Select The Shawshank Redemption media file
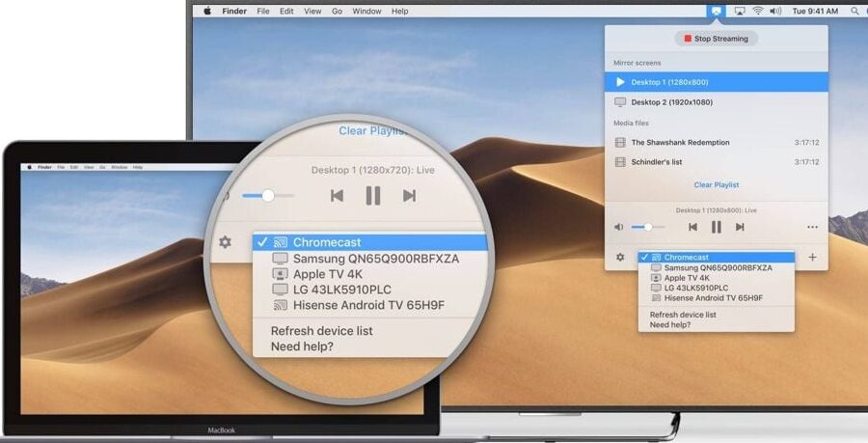868x443 pixels. (717, 142)
